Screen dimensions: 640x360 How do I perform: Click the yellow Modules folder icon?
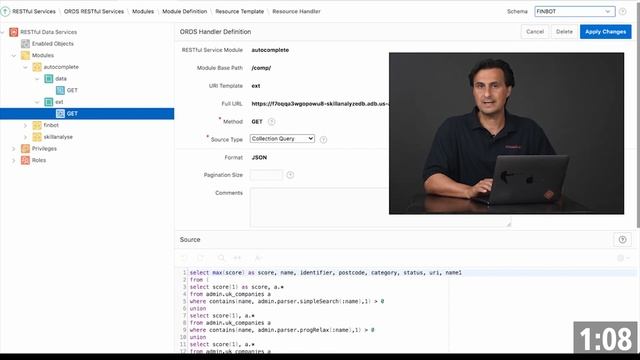point(25,55)
